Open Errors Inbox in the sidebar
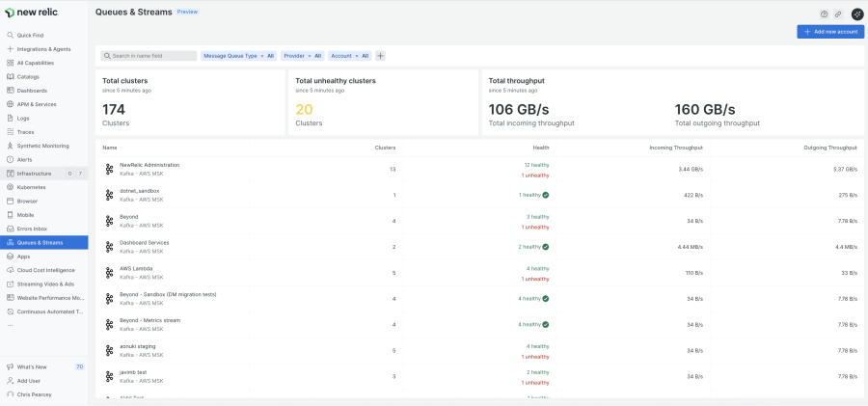The width and height of the screenshot is (868, 406). pyautogui.click(x=32, y=229)
